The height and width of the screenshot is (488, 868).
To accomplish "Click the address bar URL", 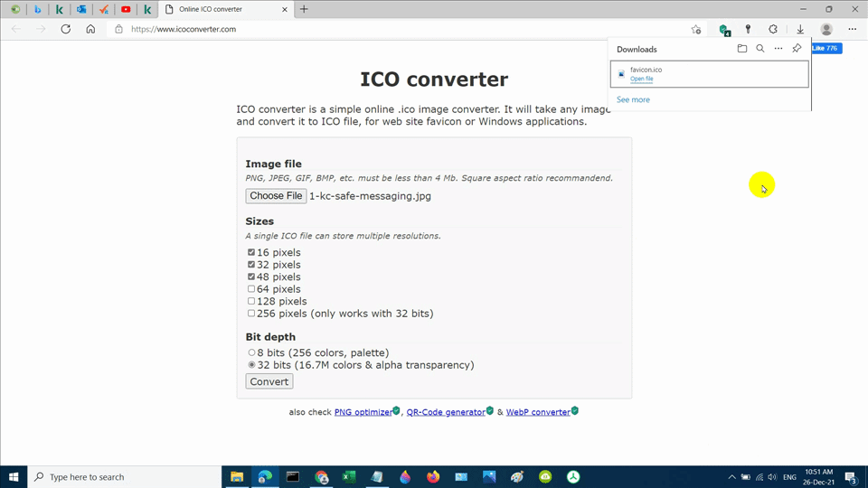I will pos(184,29).
